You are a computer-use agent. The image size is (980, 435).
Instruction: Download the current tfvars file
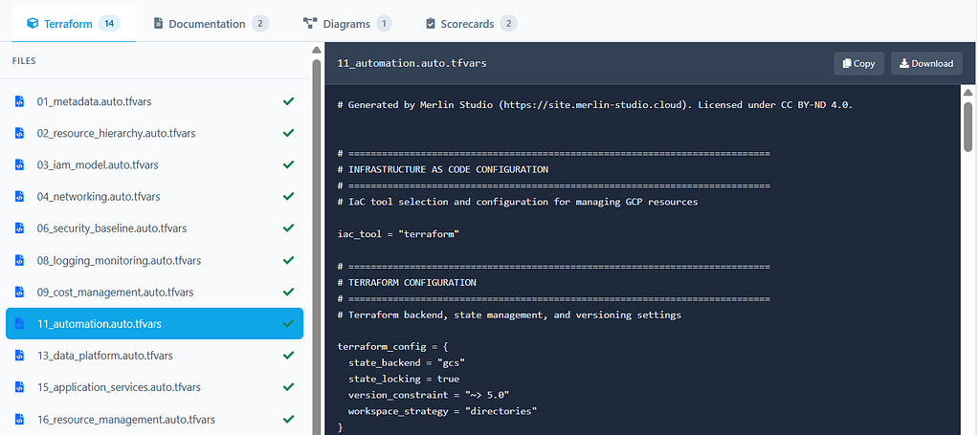926,63
